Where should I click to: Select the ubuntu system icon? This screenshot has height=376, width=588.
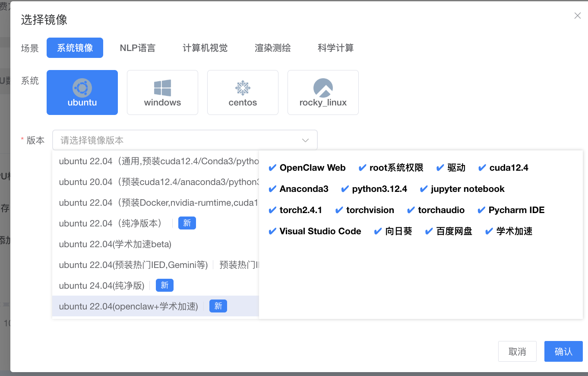(82, 92)
